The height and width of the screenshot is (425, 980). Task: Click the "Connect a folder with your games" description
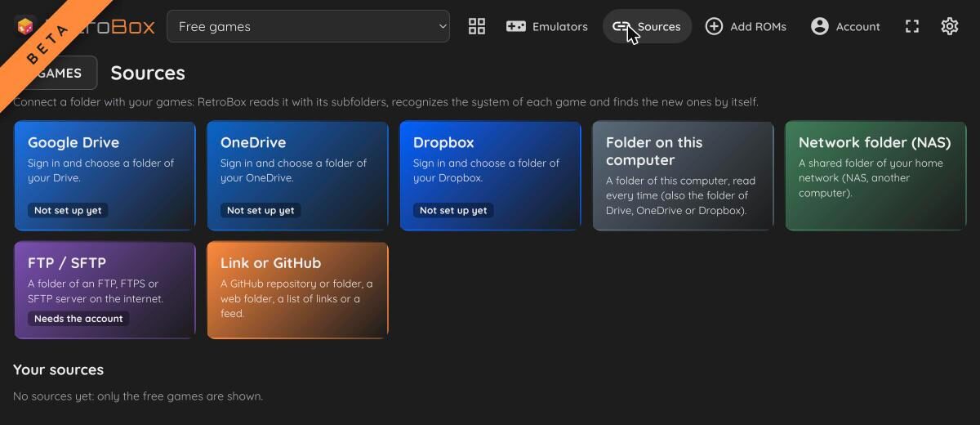coord(385,102)
